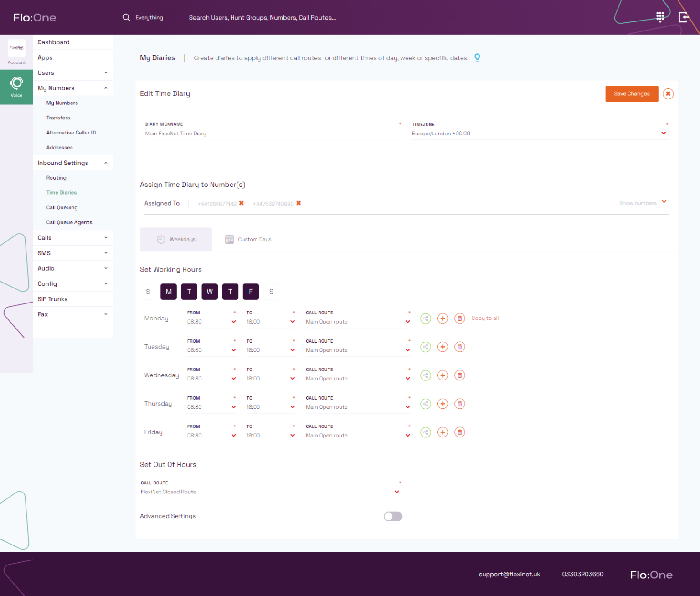This screenshot has width=700, height=596.
Task: Click the Everything search field in the header
Action: pyautogui.click(x=149, y=17)
